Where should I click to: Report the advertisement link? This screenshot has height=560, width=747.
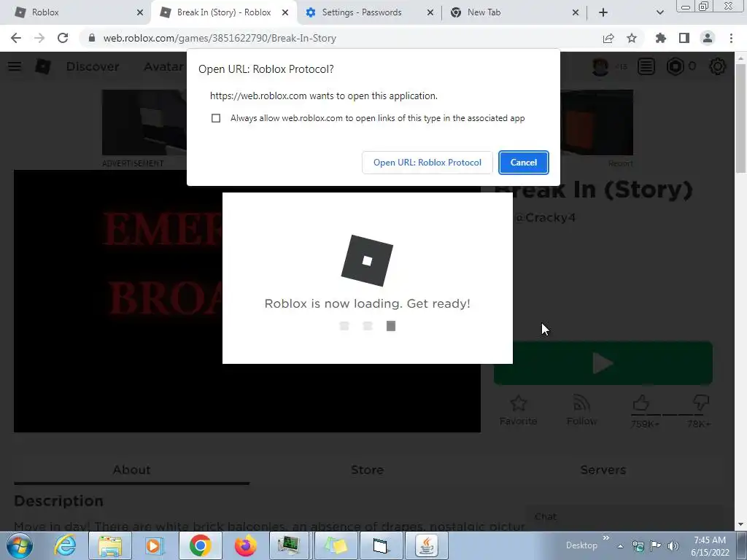(620, 163)
